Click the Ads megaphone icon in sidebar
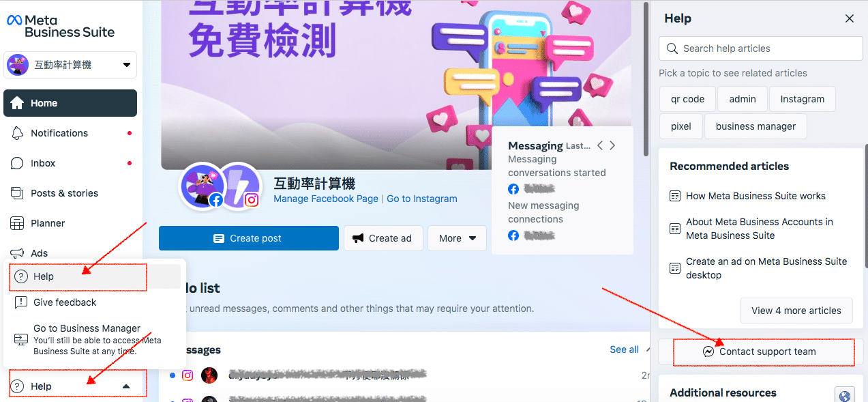This screenshot has height=402, width=868. pyautogui.click(x=18, y=253)
